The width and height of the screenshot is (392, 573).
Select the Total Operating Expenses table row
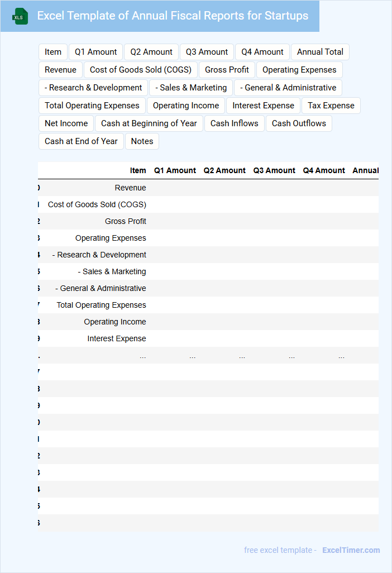(x=208, y=305)
